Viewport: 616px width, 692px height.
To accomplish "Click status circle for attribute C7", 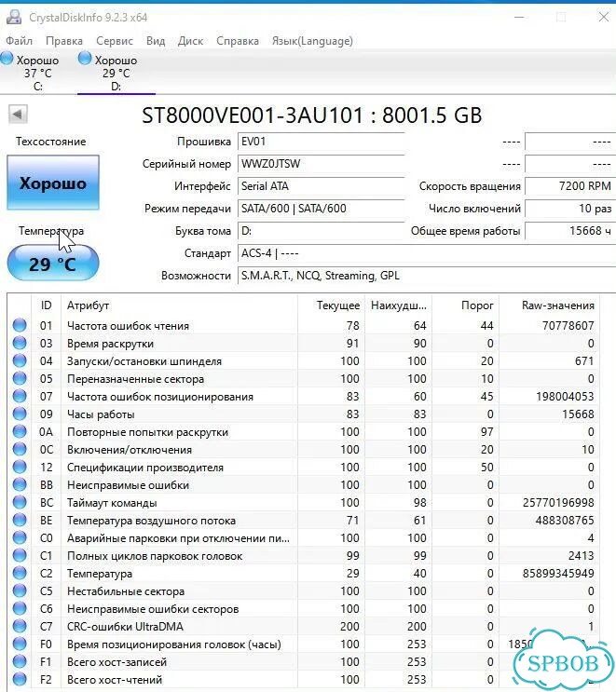I will [x=20, y=626].
